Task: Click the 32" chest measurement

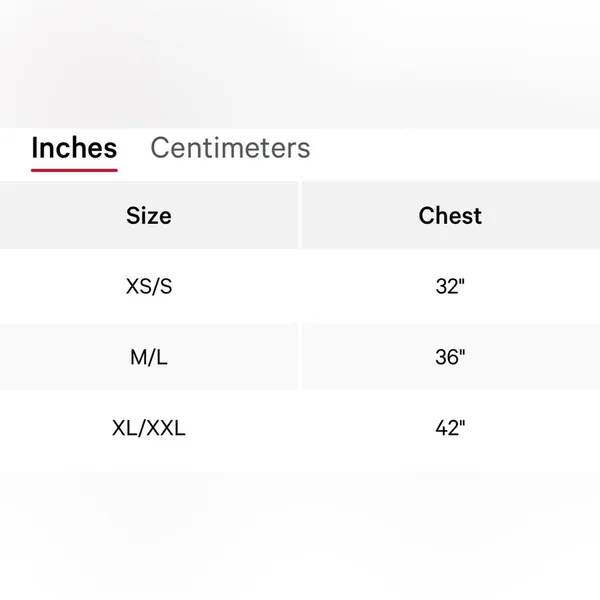Action: 450,286
